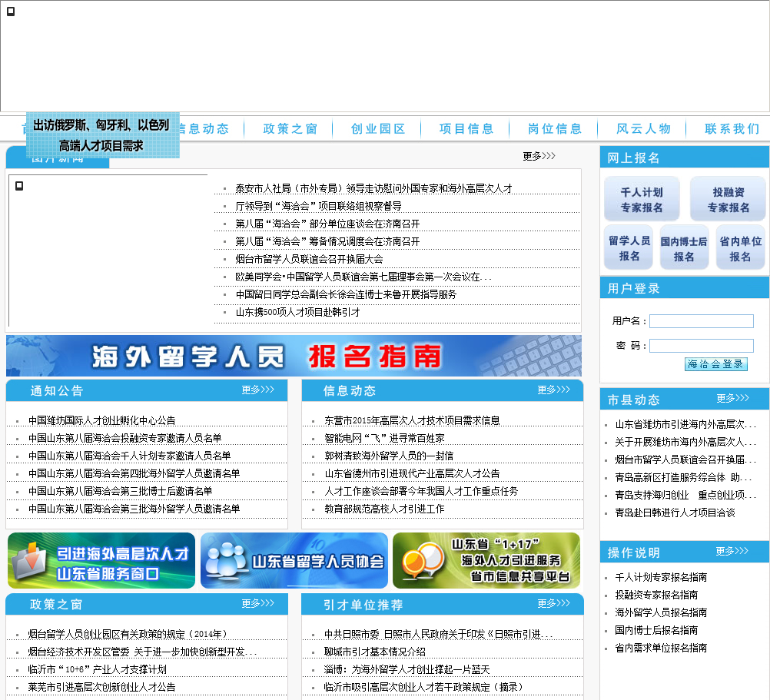Open policy 烟台留学人员创业园区有关政策的规定（2014年）
Viewport: 770px width, 700px height.
click(x=128, y=634)
